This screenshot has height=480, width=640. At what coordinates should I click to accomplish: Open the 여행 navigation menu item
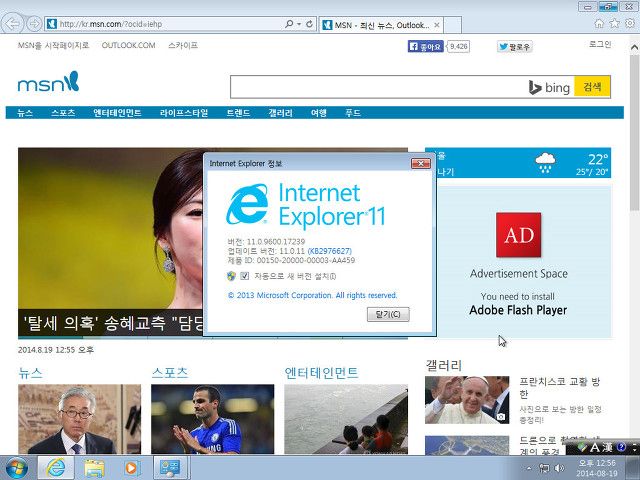coord(318,113)
